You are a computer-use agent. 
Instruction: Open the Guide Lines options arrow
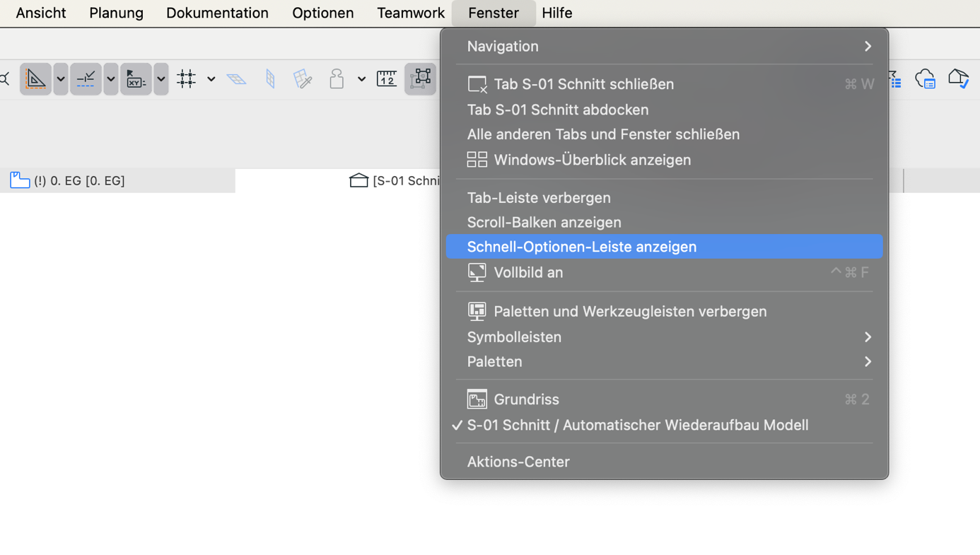61,79
